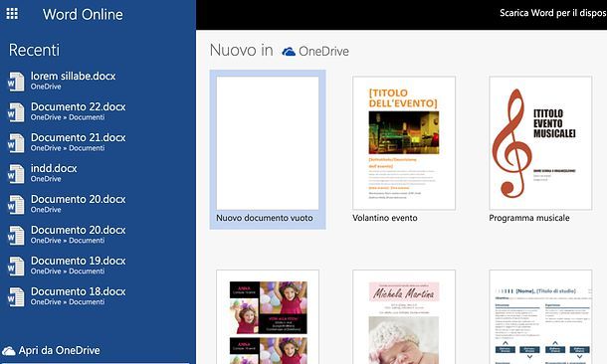Choose the resume template with Nome, Titolo di studio
607x364 pixels.
click(x=540, y=317)
